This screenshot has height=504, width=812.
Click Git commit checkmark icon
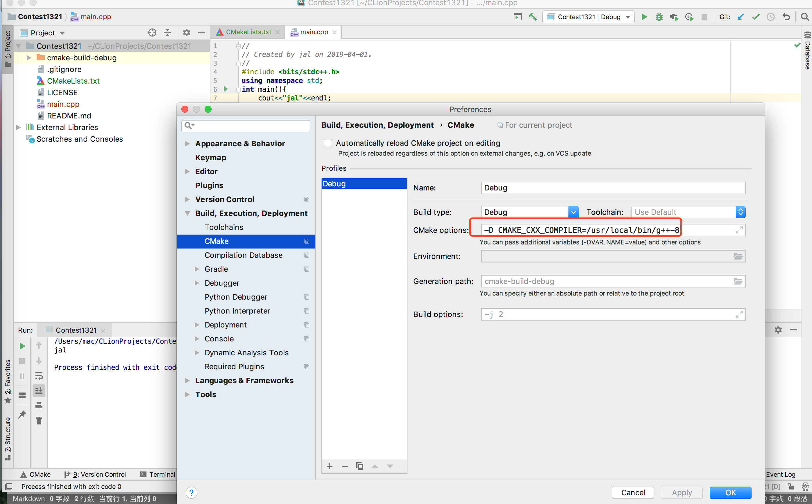pos(756,17)
